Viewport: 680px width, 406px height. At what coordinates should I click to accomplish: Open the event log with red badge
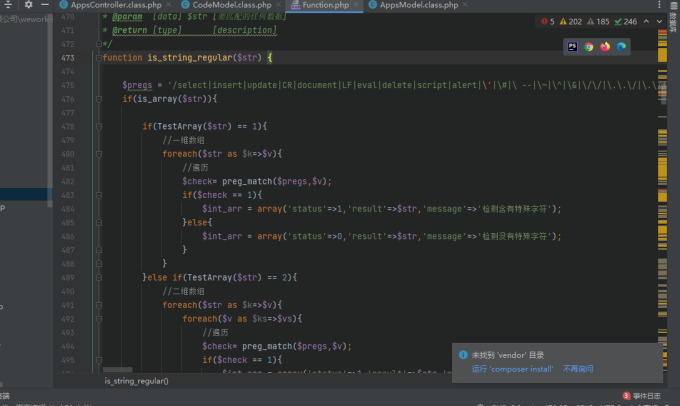coord(626,396)
